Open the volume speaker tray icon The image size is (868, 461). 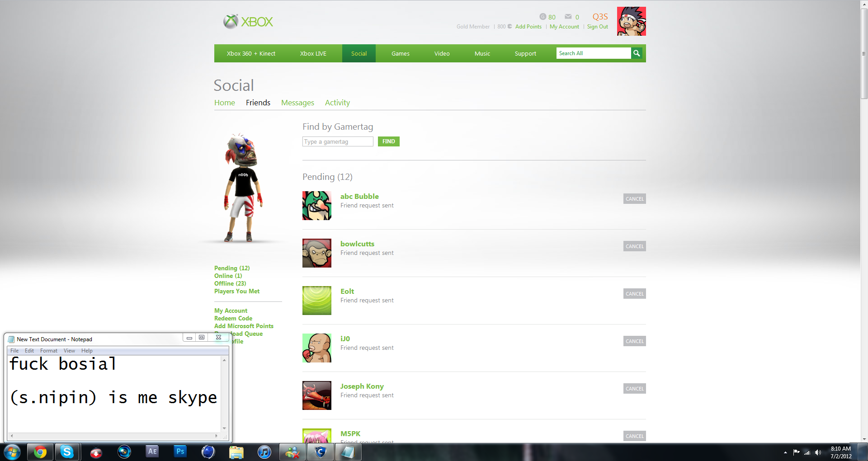point(818,452)
